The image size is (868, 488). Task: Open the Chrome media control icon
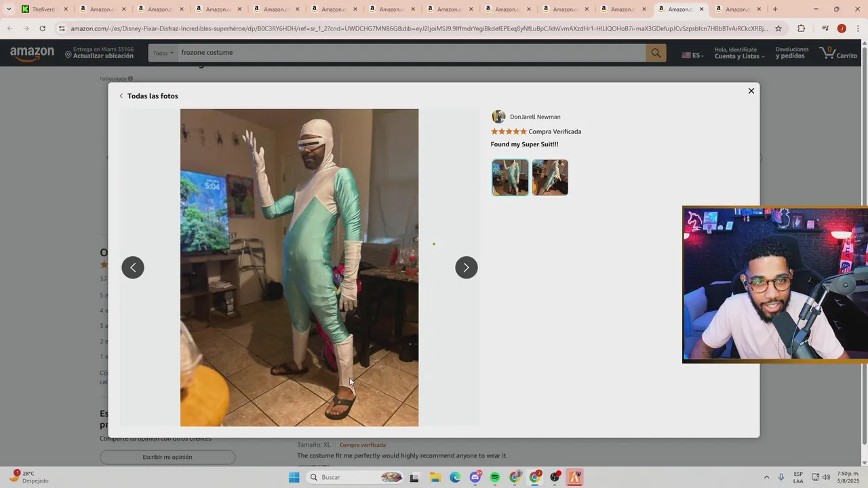pyautogui.click(x=825, y=28)
